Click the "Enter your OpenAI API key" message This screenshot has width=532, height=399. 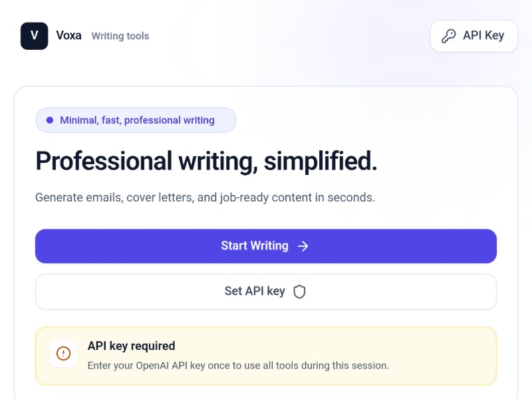pos(238,365)
